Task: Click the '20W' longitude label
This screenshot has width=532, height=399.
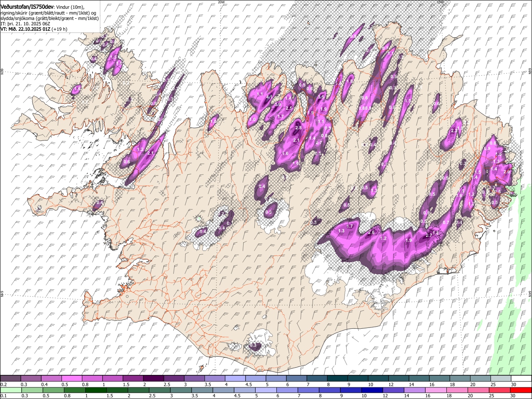Action: 222,2
